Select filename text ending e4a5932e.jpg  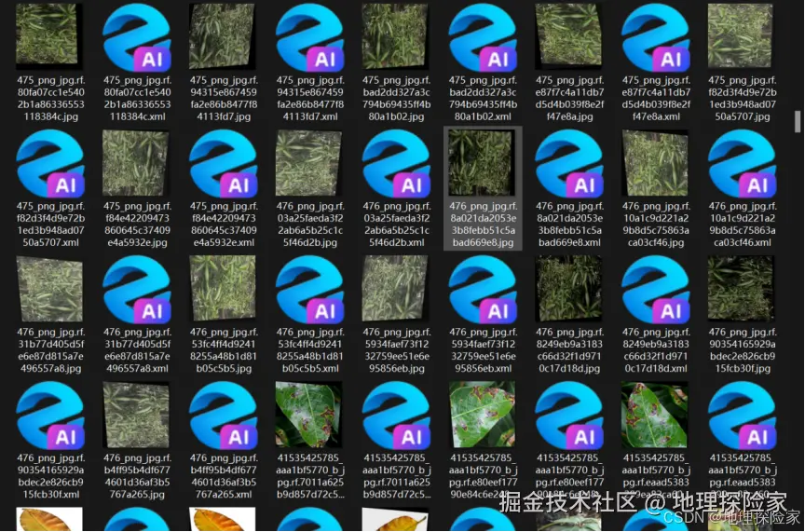[x=137, y=225]
